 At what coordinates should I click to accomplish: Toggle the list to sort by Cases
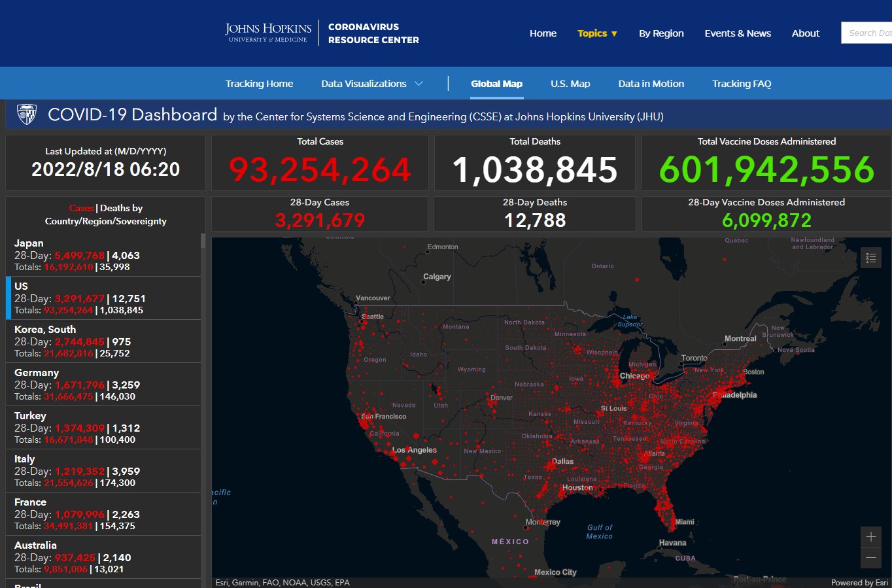point(81,208)
